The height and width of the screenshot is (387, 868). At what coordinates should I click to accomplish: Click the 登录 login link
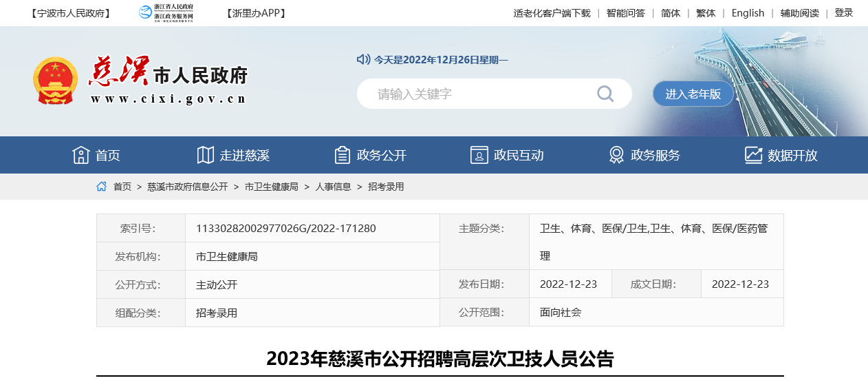(x=844, y=12)
